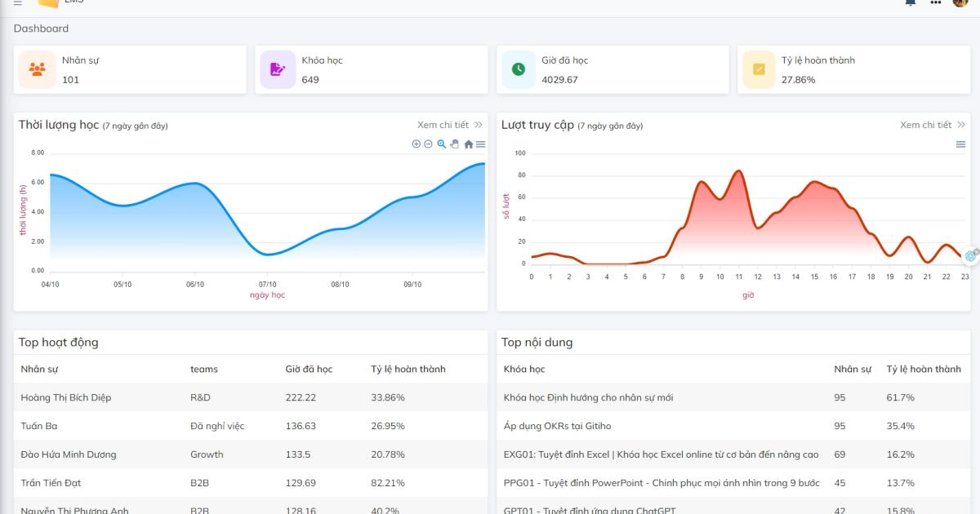Select the magnifier selection zoom tool
Screen dimensions: 980x514
(442, 144)
